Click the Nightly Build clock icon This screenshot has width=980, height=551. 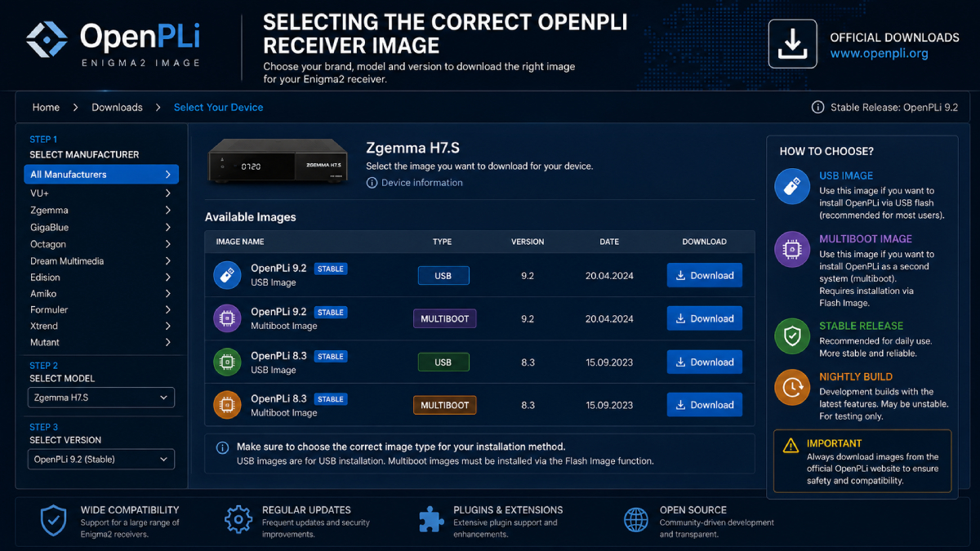791,388
